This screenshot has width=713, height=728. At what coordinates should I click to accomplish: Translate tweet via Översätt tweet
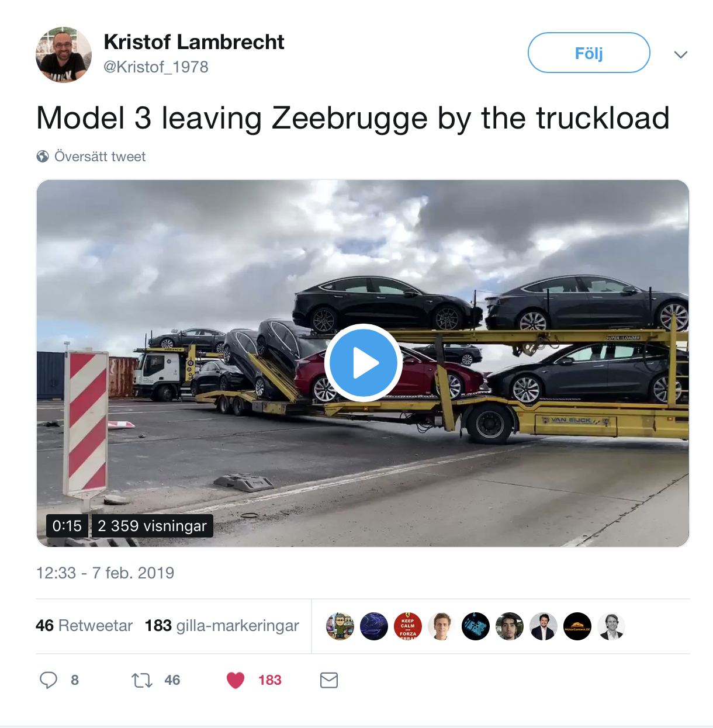point(100,157)
